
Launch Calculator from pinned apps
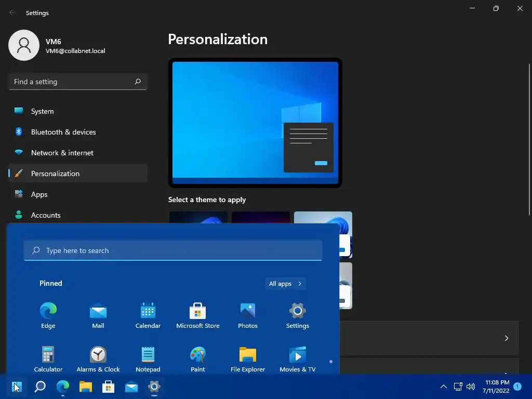tap(48, 360)
